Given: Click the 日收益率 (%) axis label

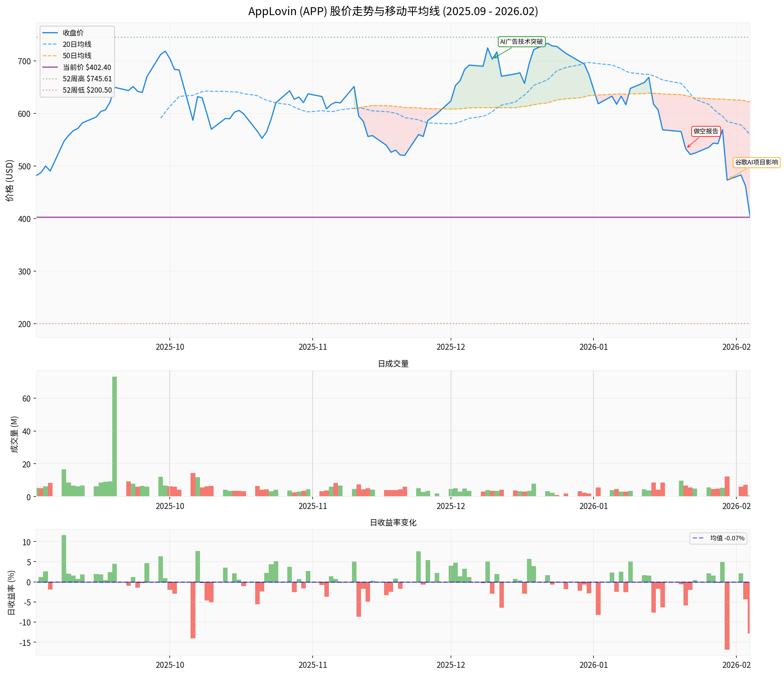Looking at the screenshot, I should (11, 593).
